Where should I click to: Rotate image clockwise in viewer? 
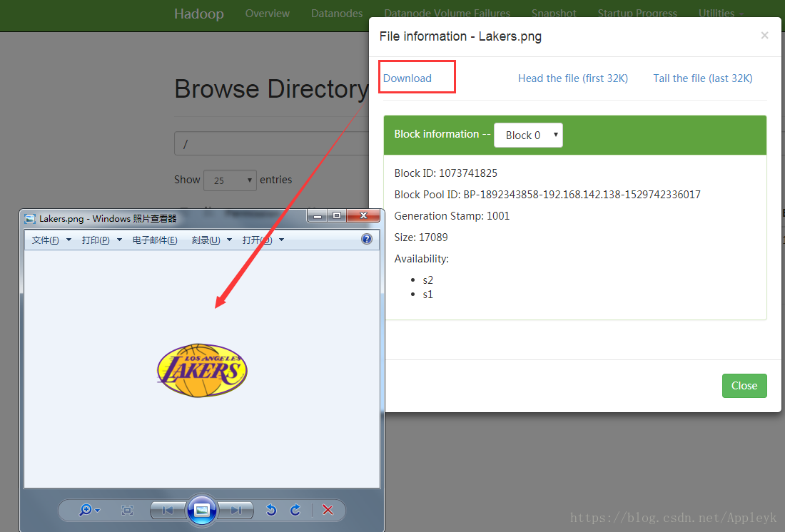[x=295, y=510]
